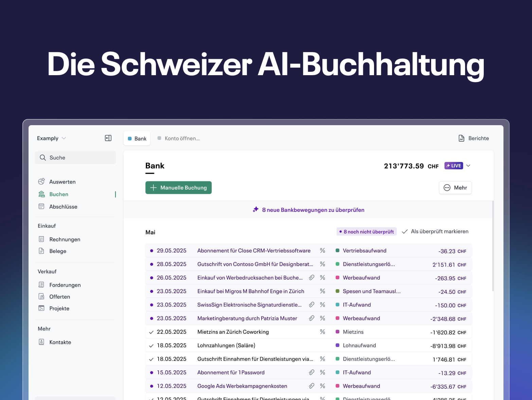Click pink color dot on Werbedrucksachen row
Image resolution: width=532 pixels, height=400 pixels.
click(x=338, y=278)
